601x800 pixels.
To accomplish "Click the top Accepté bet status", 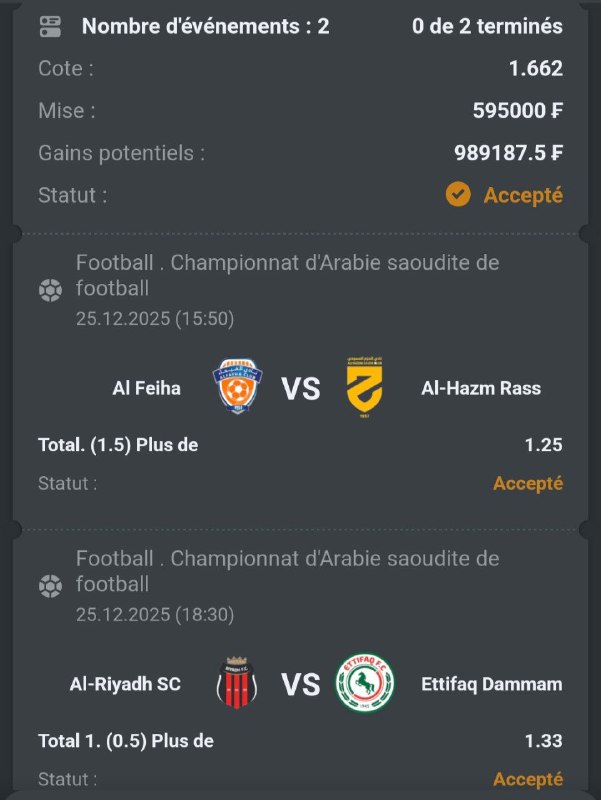I will coord(523,195).
